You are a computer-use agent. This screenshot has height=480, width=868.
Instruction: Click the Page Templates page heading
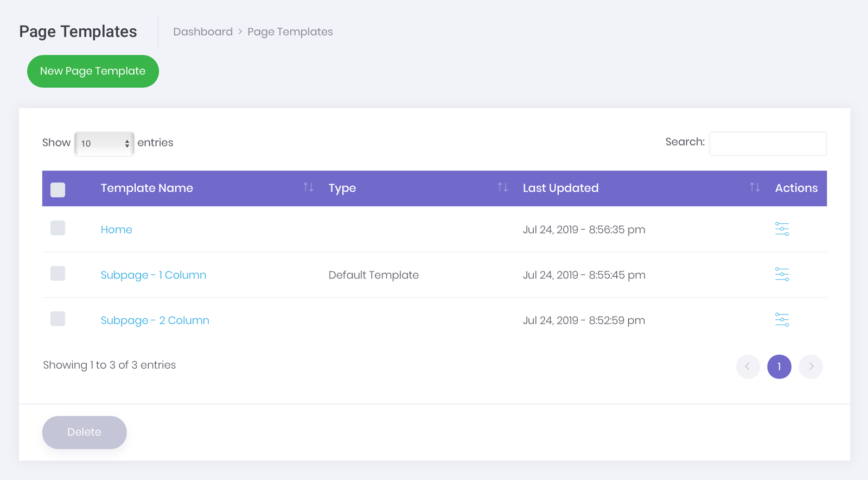(x=78, y=31)
